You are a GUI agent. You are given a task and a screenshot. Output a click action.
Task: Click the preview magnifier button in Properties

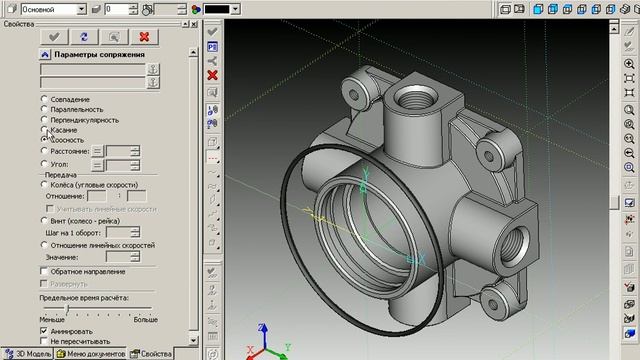coord(114,37)
